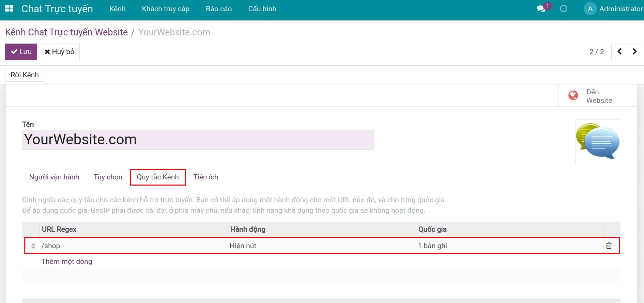The width and height of the screenshot is (644, 303).
Task: Click the drag handle of /shop row
Action: tap(33, 246)
